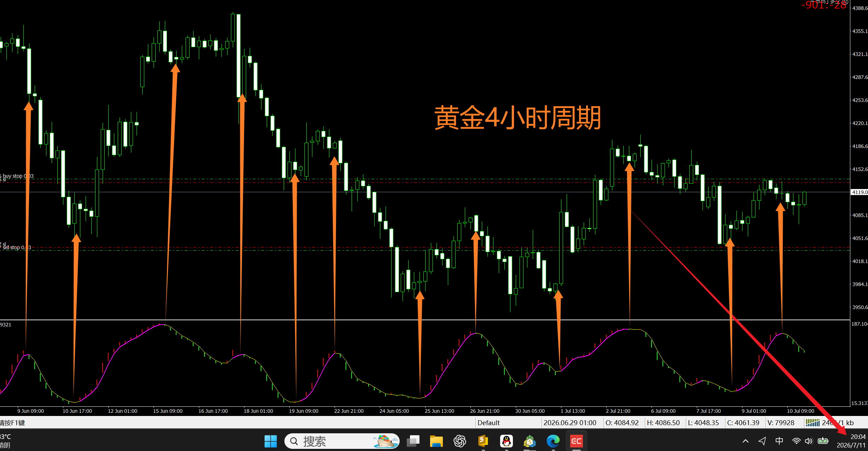Launch the ChatGPT app icon
The height and width of the screenshot is (451, 868).
pyautogui.click(x=460, y=441)
